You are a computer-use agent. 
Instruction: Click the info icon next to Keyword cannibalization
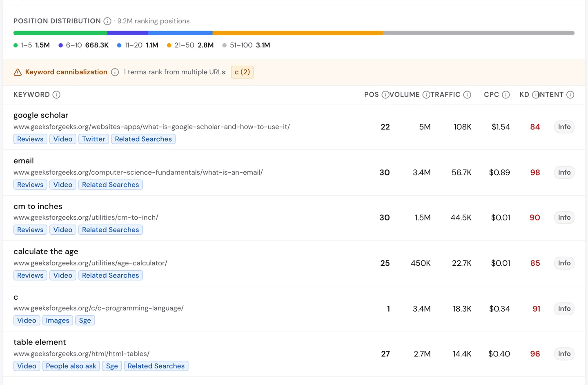tap(115, 72)
